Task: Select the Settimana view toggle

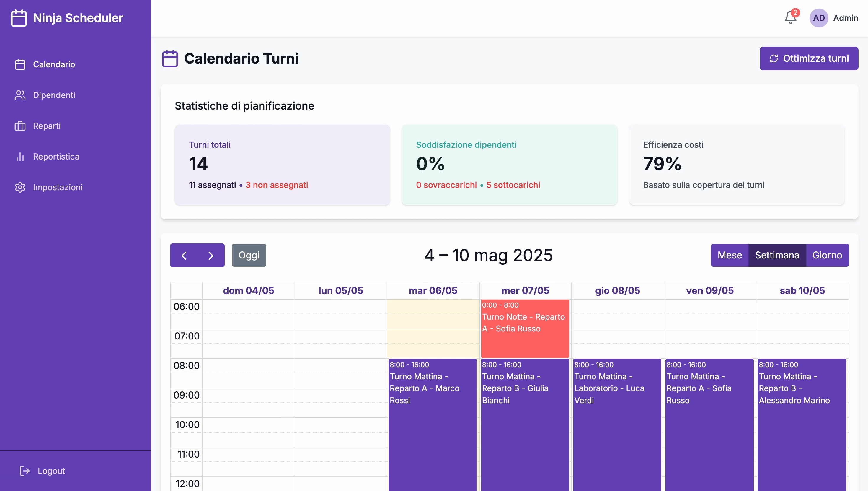Action: click(777, 255)
